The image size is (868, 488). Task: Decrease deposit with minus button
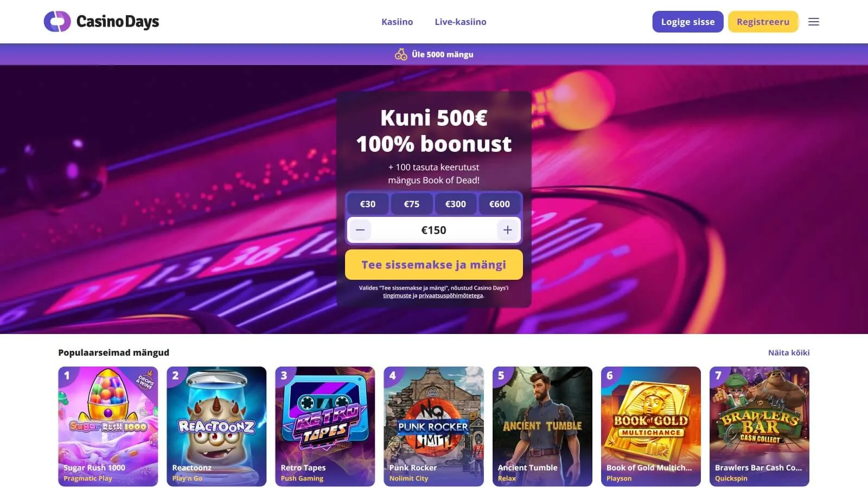click(x=360, y=230)
